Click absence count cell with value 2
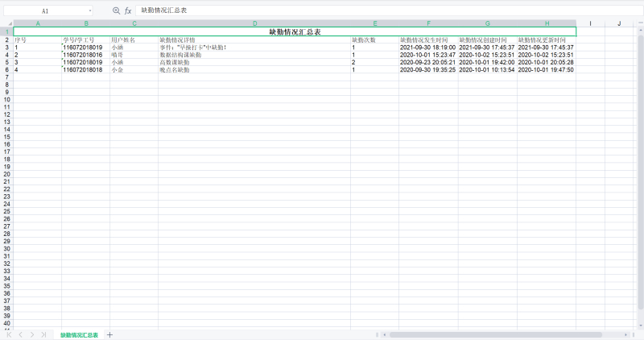This screenshot has width=644, height=340. point(375,63)
